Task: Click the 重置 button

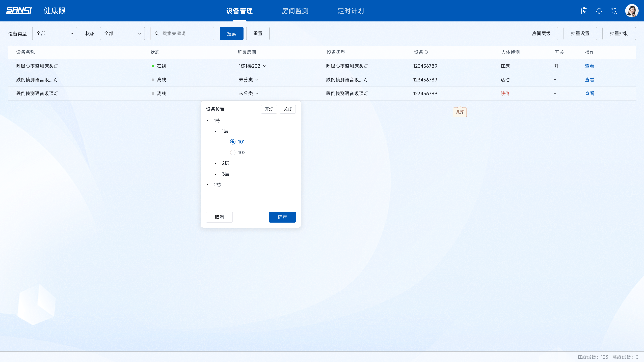Action: (258, 34)
